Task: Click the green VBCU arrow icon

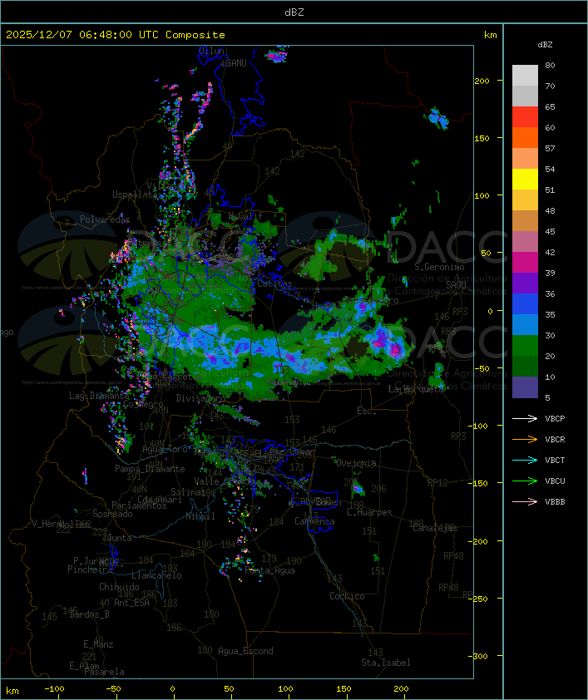Action: pos(525,481)
